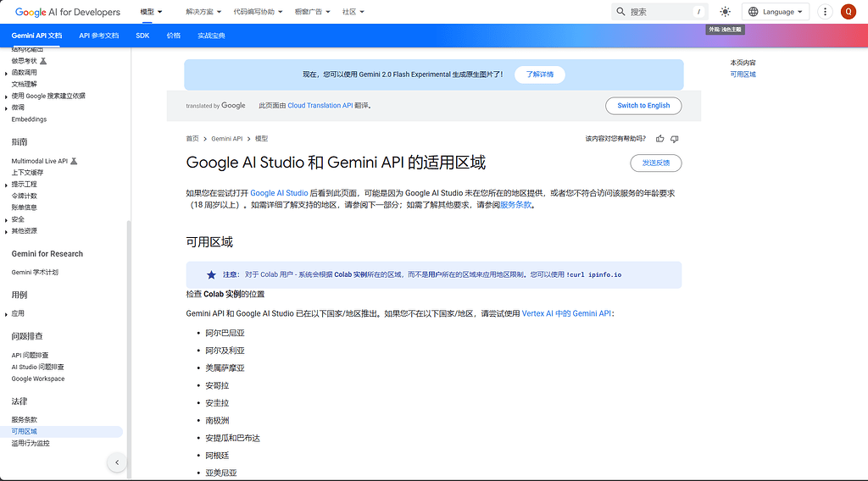This screenshot has width=868, height=481.
Task: Open the 代码编写协助 dropdown menu
Action: (x=258, y=12)
